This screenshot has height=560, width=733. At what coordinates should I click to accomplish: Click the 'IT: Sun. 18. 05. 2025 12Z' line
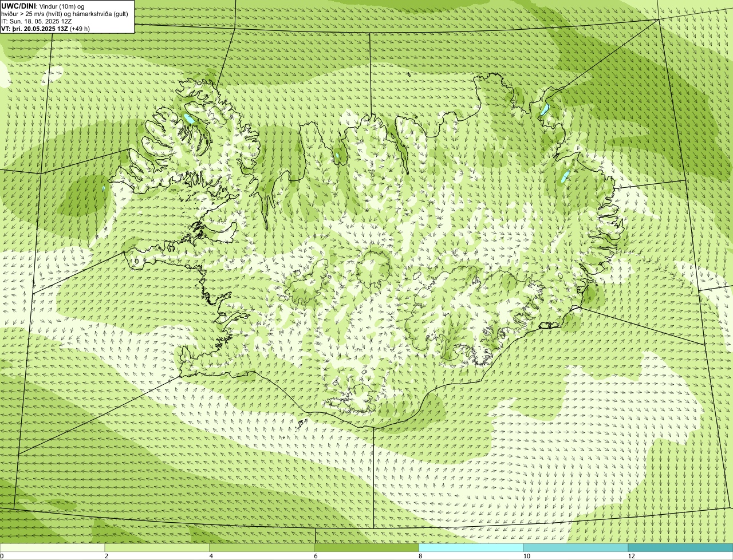37,21
